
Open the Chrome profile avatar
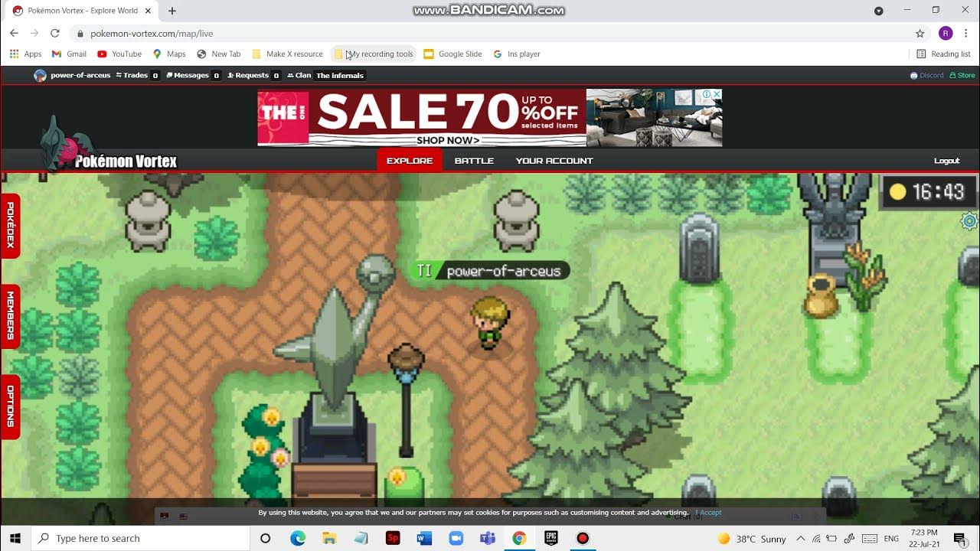pos(946,33)
